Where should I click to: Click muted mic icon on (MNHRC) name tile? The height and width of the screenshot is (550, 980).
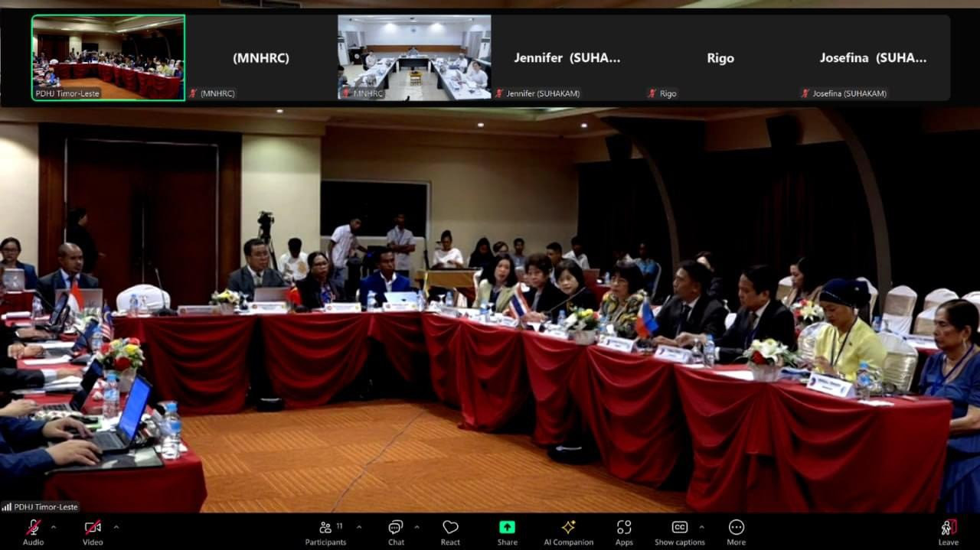[x=193, y=93]
